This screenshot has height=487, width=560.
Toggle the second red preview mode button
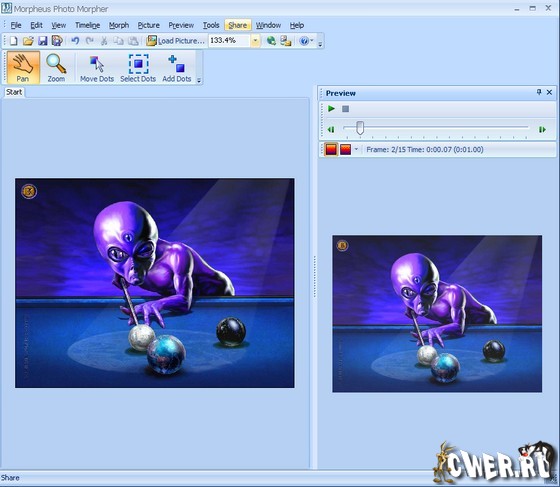[x=345, y=149]
